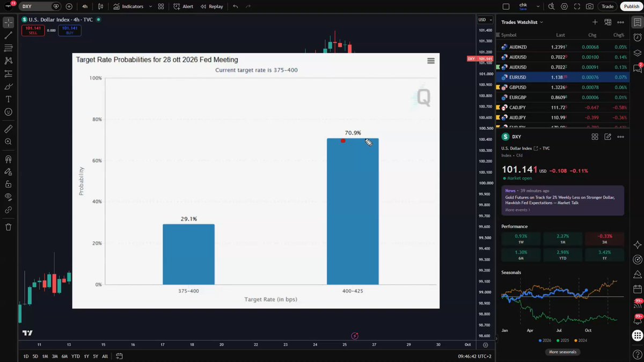Redo the last chart action
Viewport: 644px width, 362px height.
[248, 6]
